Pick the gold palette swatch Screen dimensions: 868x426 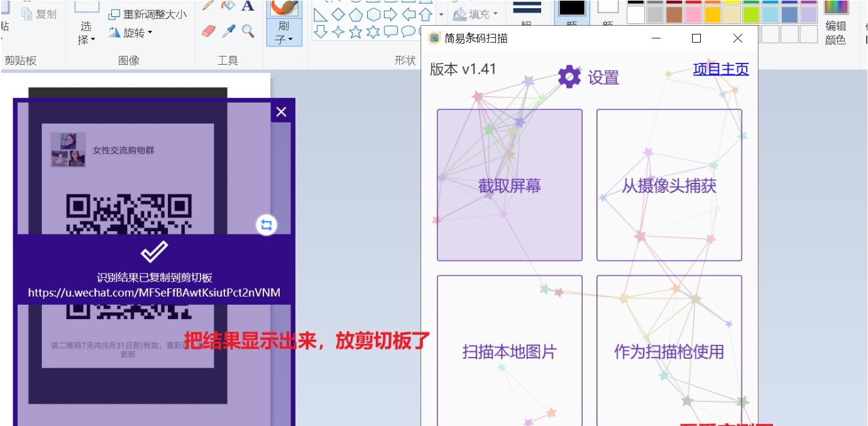(713, 14)
